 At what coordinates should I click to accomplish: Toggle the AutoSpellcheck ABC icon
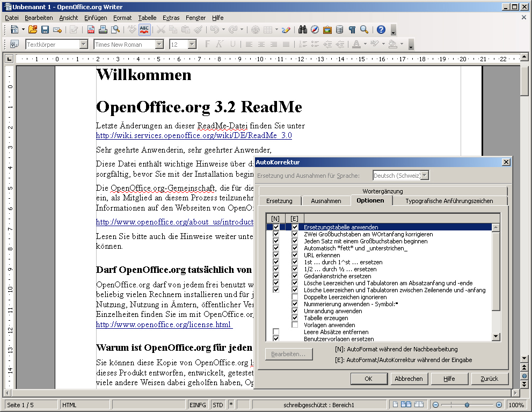click(x=144, y=30)
